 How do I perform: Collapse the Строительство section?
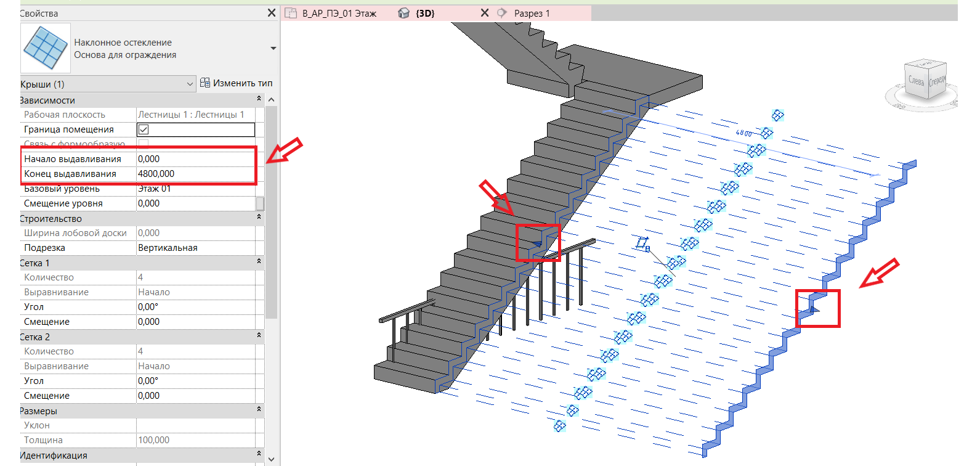[259, 218]
